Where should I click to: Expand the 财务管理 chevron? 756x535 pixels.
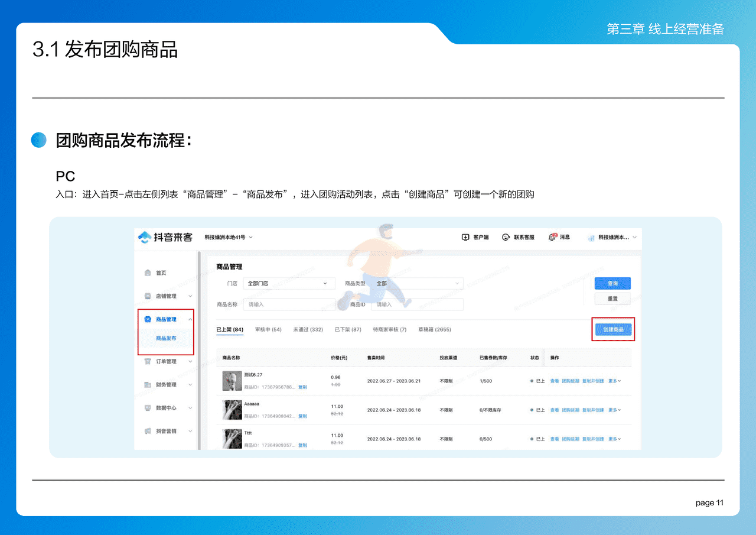point(190,385)
